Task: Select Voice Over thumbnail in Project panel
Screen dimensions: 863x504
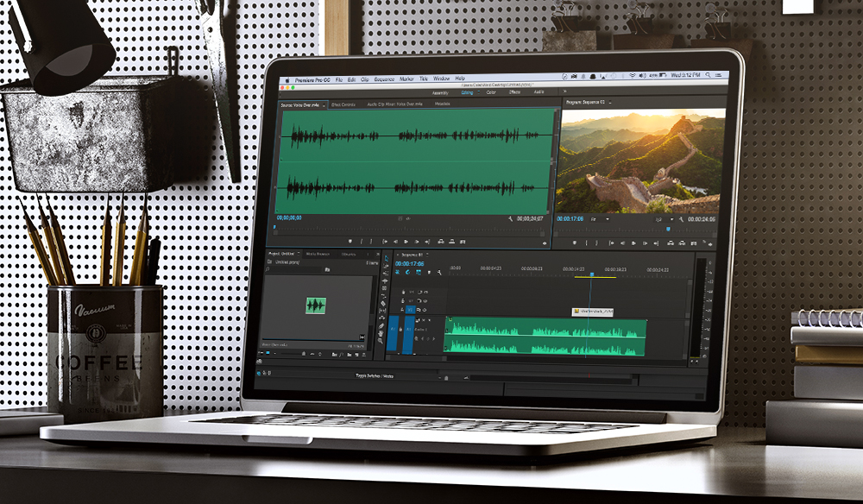Action: click(316, 306)
